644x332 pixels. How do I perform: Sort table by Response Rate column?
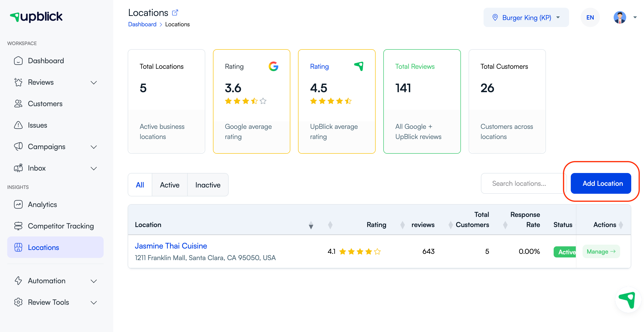505,225
